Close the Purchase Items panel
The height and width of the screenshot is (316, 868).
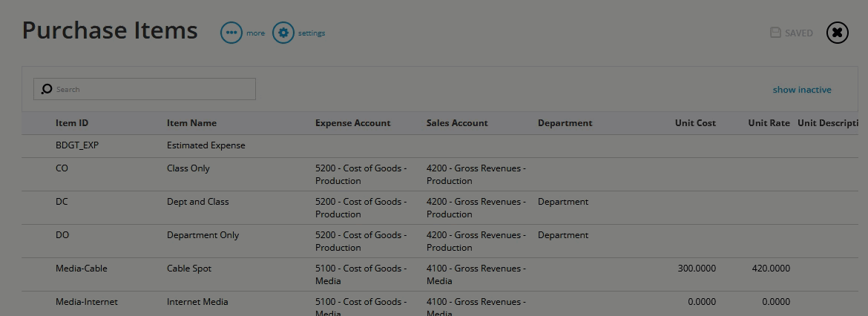click(x=837, y=33)
